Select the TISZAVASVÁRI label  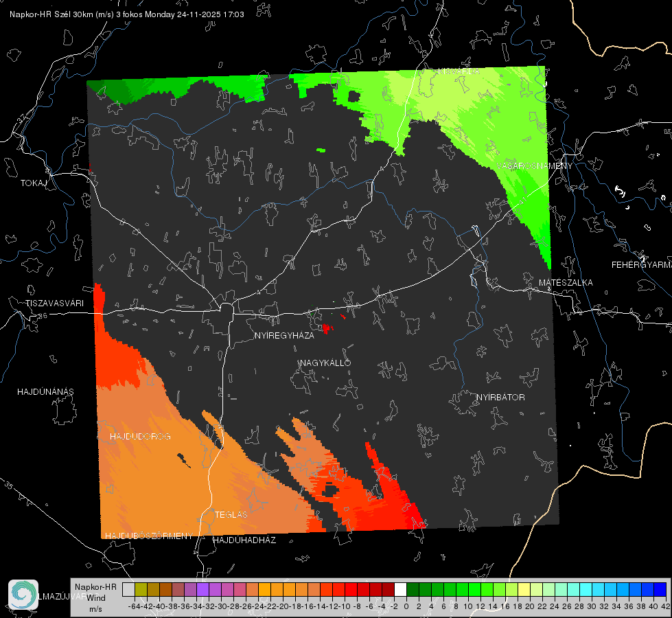pyautogui.click(x=54, y=304)
